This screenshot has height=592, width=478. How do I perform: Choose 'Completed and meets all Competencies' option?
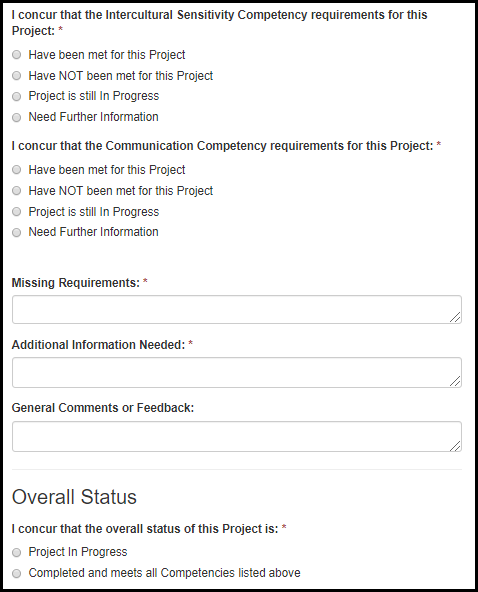coord(16,574)
